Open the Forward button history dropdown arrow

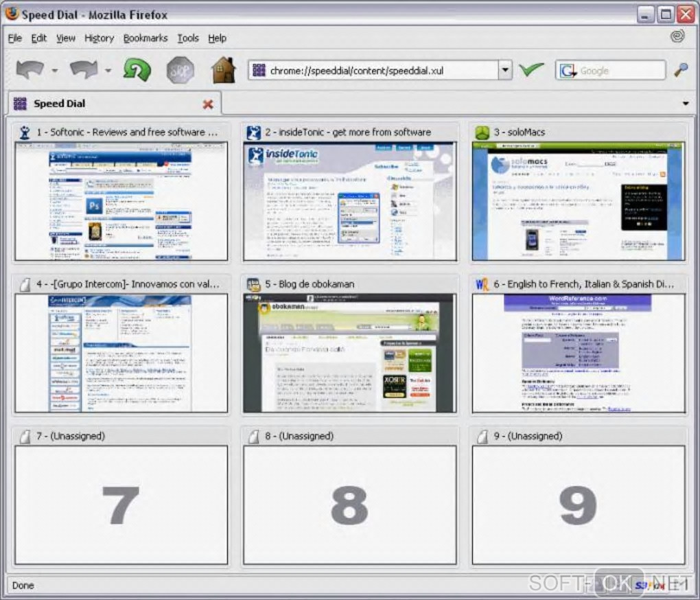click(108, 70)
